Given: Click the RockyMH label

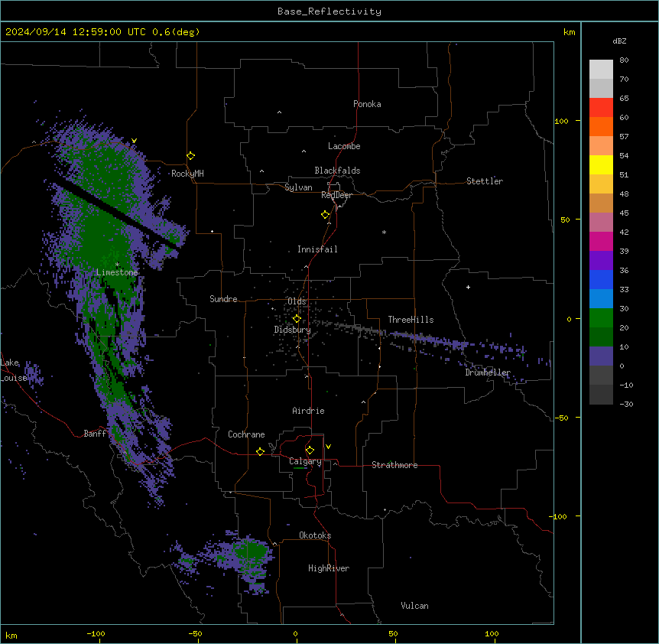Looking at the screenshot, I should (x=187, y=174).
